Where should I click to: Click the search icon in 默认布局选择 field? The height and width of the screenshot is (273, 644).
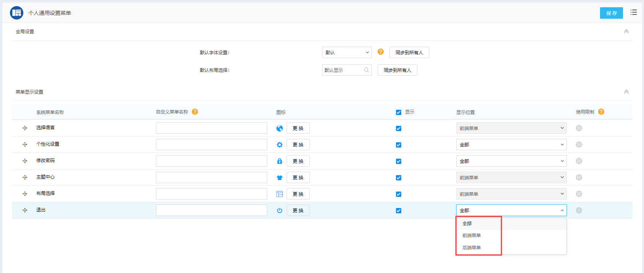[x=366, y=70]
